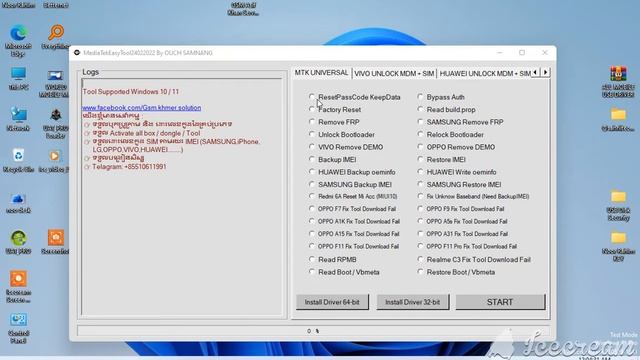This screenshot has width=640, height=360.
Task: Select OPPO A5s Fix Tool Download Fail
Action: (420, 221)
